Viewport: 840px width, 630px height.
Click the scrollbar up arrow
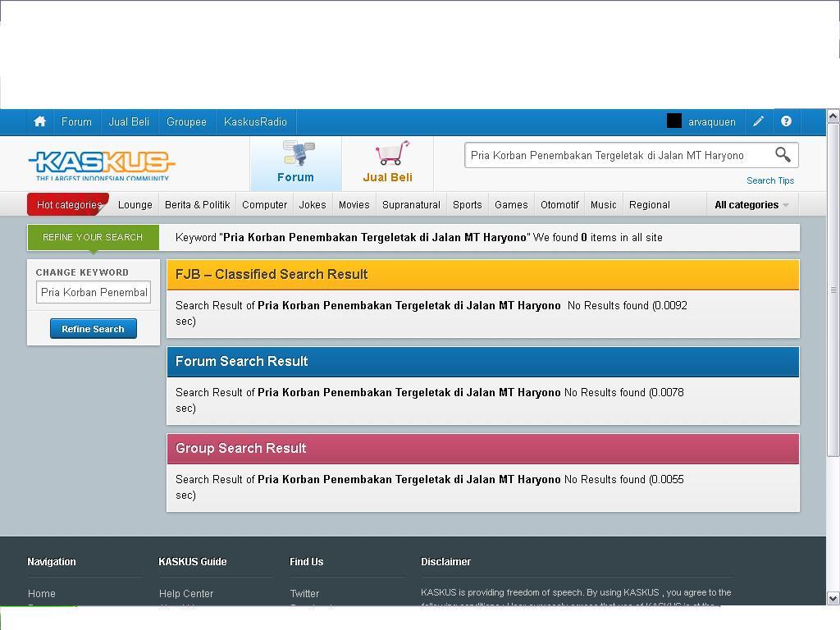tap(833, 116)
